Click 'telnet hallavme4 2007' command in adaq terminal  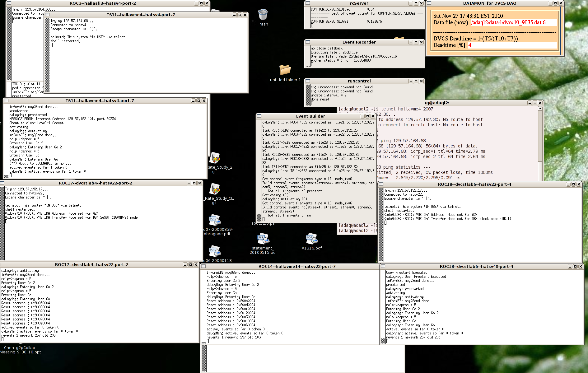[407, 109]
